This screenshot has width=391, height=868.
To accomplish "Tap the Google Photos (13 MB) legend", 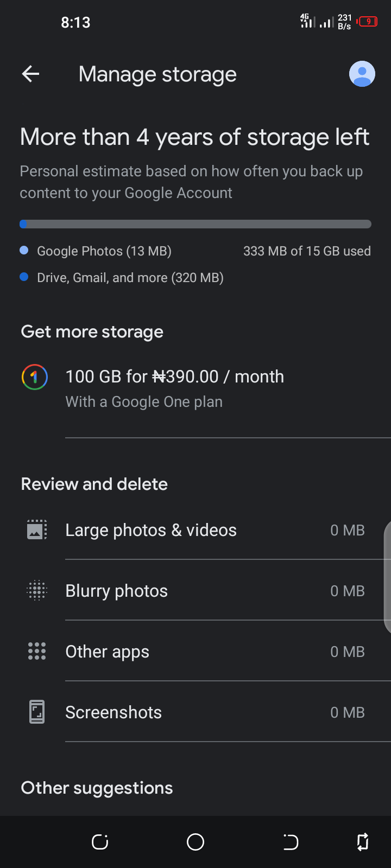I will tap(96, 251).
